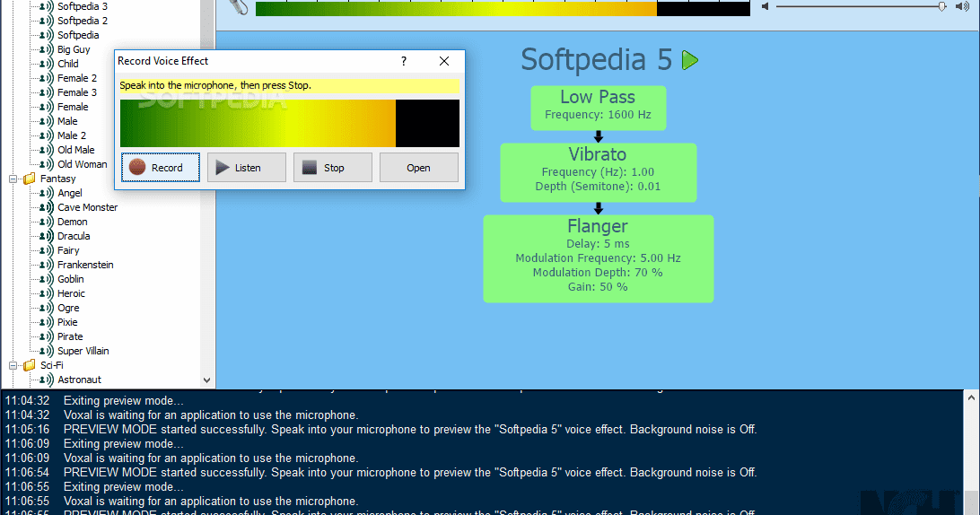Click the volume high speaker icon
This screenshot has width=980, height=515.
962,6
